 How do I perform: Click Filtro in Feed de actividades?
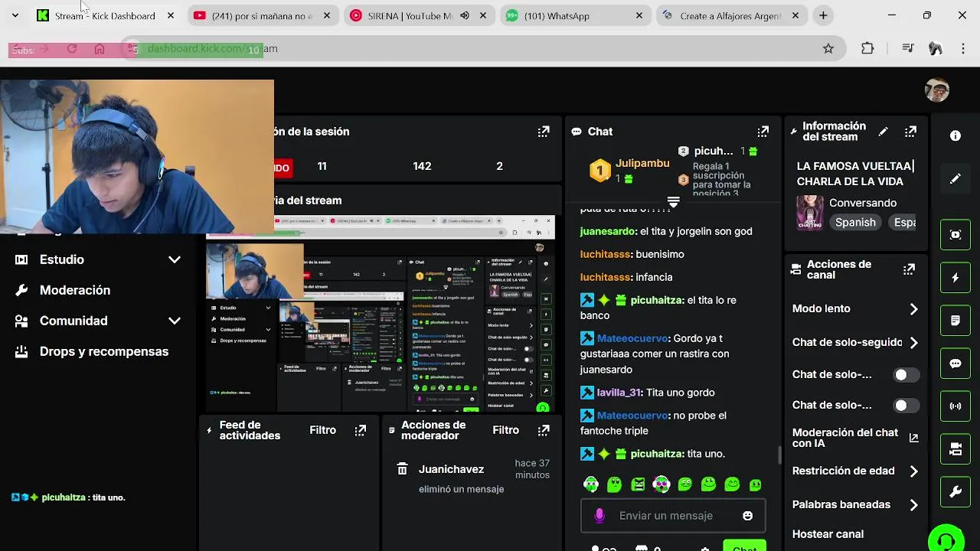(323, 430)
